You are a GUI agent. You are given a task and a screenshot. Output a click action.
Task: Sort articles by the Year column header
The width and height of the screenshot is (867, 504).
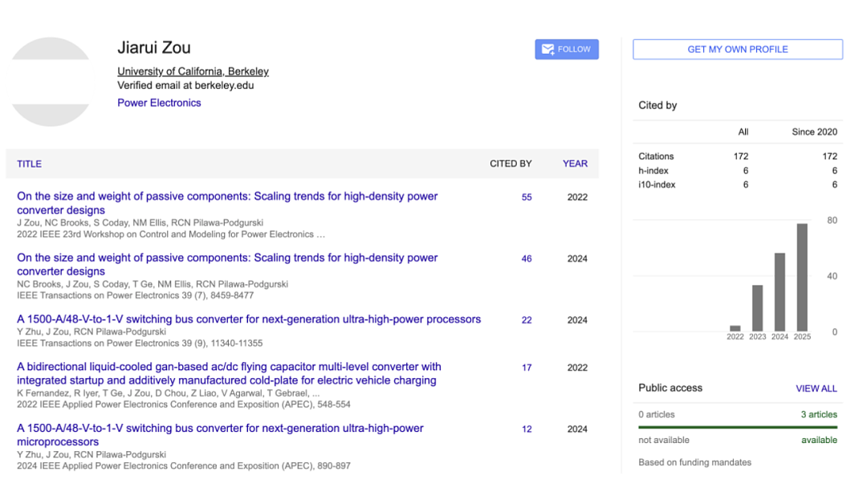point(575,164)
